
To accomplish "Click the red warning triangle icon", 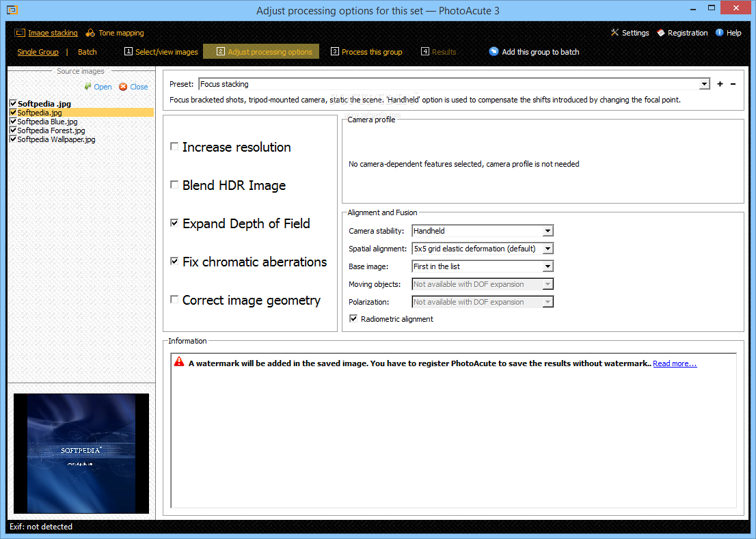I will 179,361.
